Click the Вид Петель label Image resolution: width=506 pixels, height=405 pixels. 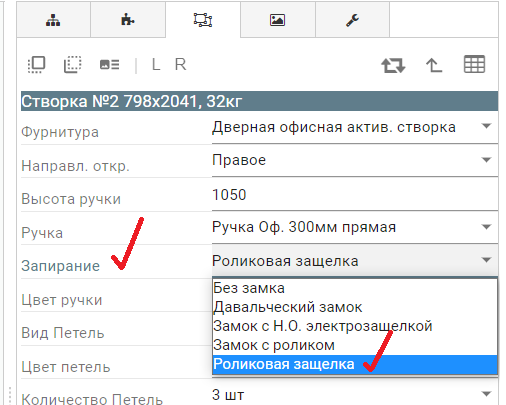pyautogui.click(x=63, y=333)
